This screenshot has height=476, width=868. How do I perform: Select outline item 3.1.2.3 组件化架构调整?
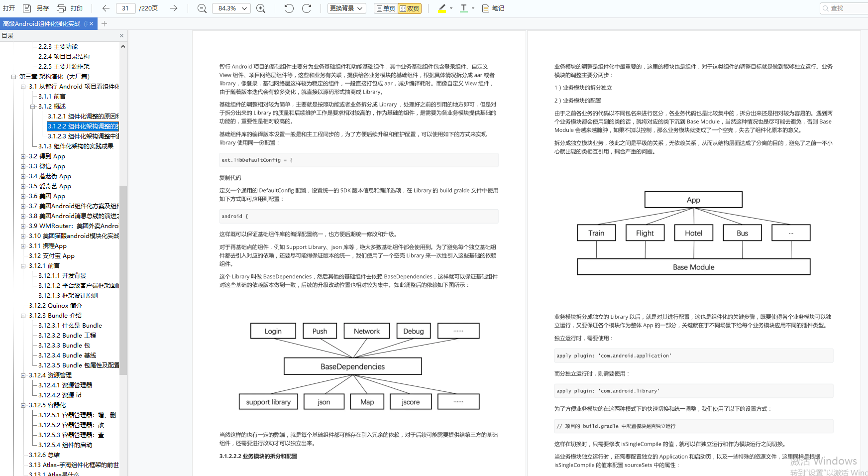(83, 136)
